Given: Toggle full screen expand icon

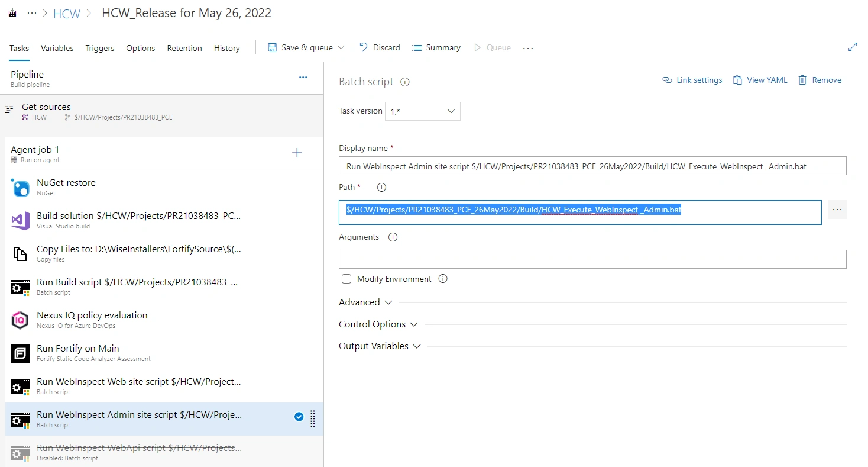Looking at the screenshot, I should coord(853,47).
